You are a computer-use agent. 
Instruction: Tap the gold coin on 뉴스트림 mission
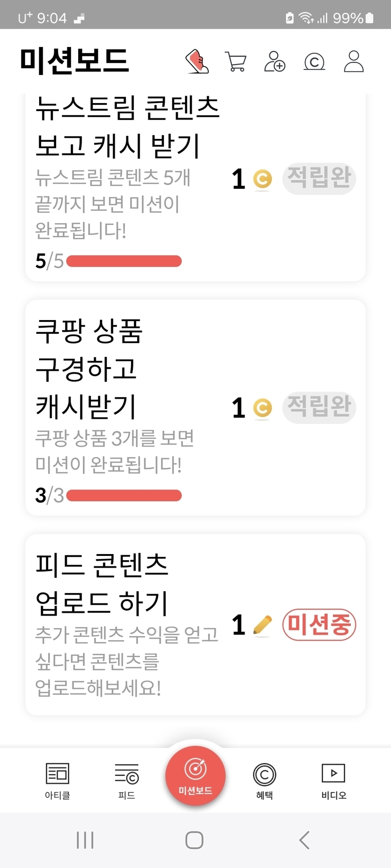262,179
